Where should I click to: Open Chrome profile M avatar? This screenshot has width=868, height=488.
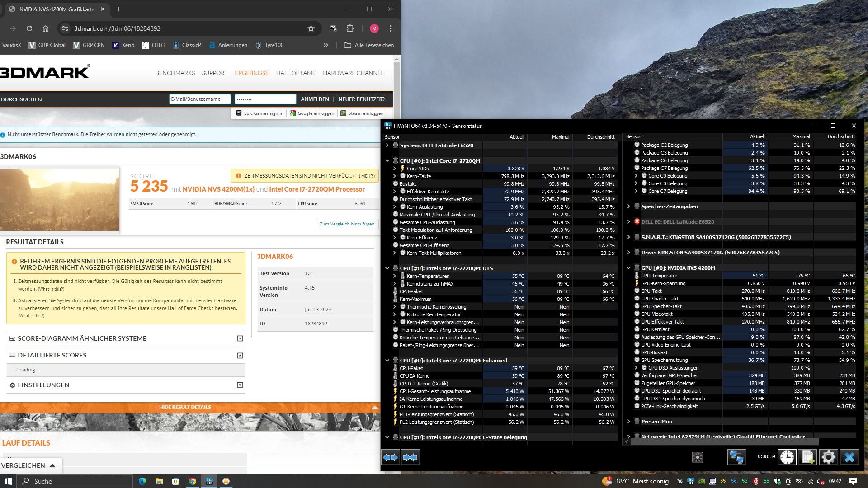[x=374, y=28]
